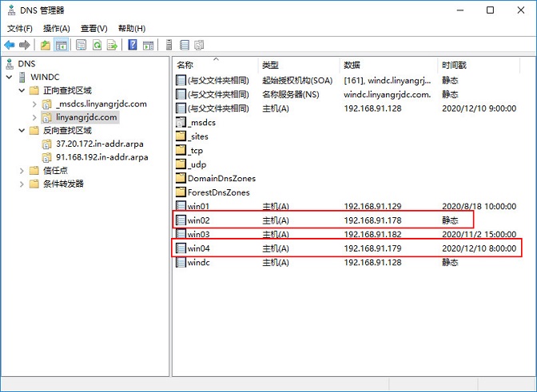Viewport: 537px width, 392px height.
Task: Sort by 数据 column header
Action: 388,65
